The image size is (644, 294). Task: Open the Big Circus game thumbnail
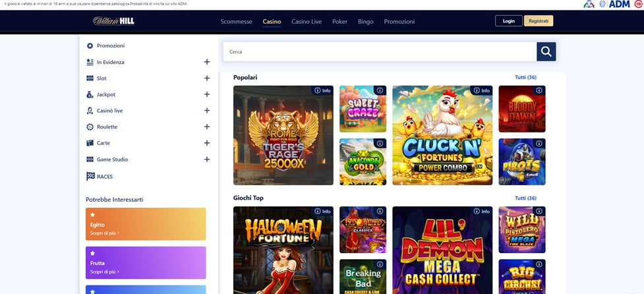tap(522, 277)
